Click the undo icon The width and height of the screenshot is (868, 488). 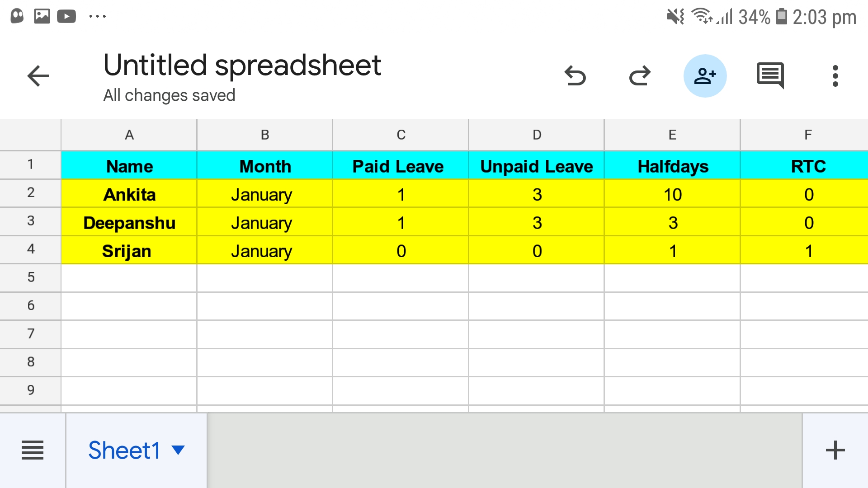coord(575,76)
